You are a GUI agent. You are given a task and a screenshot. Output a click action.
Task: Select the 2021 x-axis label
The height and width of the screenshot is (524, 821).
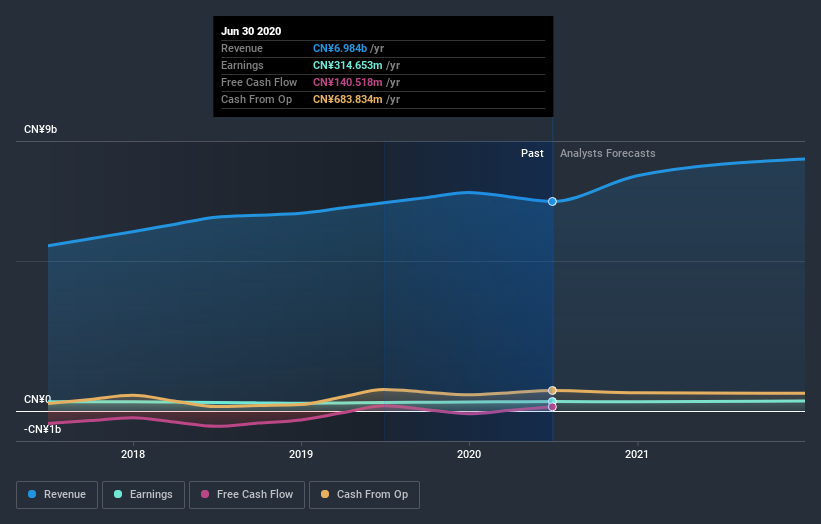637,454
